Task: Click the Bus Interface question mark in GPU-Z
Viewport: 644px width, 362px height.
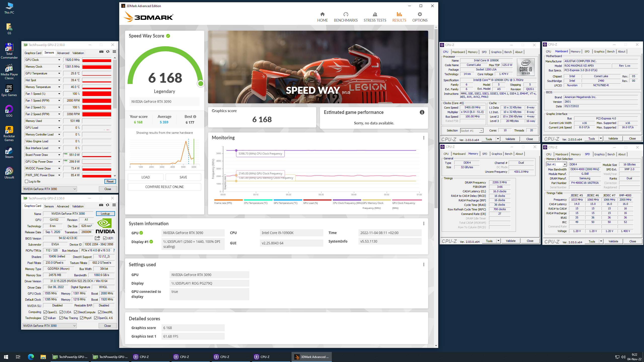Action: (x=114, y=250)
